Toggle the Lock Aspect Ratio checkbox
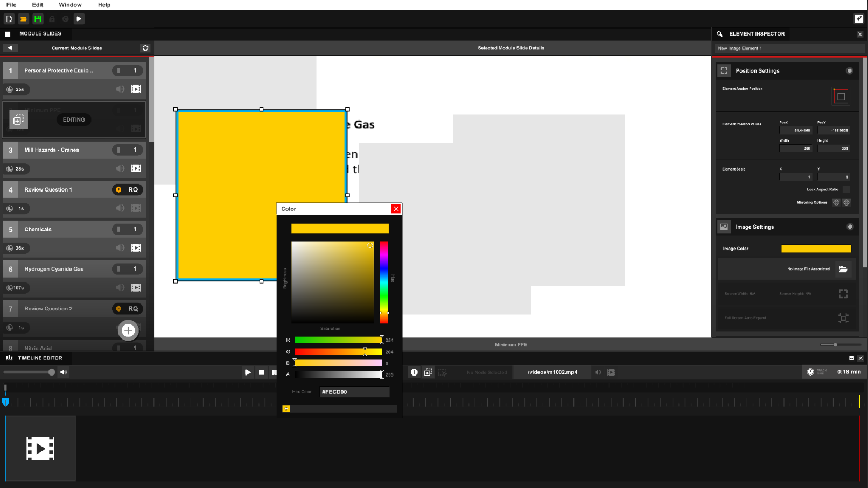 pos(846,189)
